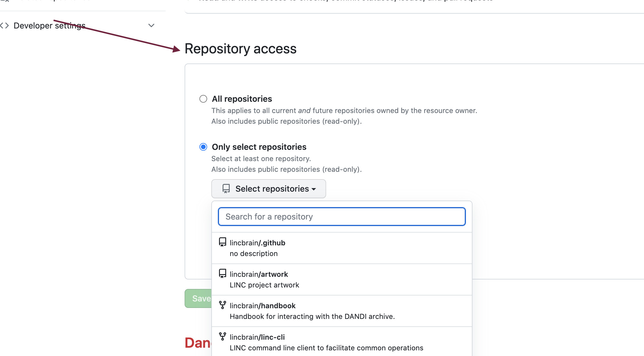Expand Developer settings chevron
This screenshot has width=644, height=356.
[151, 26]
